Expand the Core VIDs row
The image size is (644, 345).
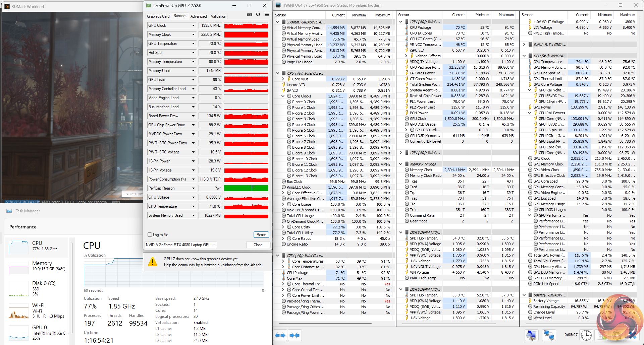[283, 79]
